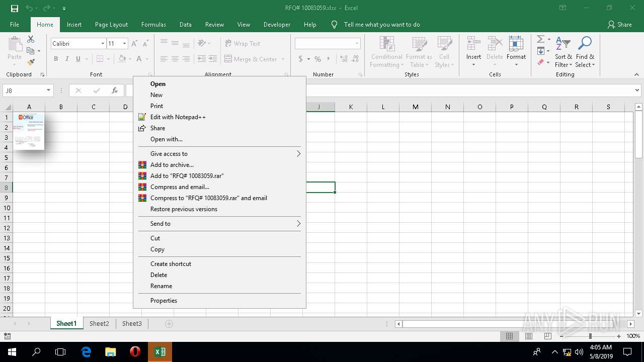The height and width of the screenshot is (362, 644).
Task: Open Microsoft Edge from taskbar
Action: (x=86, y=352)
